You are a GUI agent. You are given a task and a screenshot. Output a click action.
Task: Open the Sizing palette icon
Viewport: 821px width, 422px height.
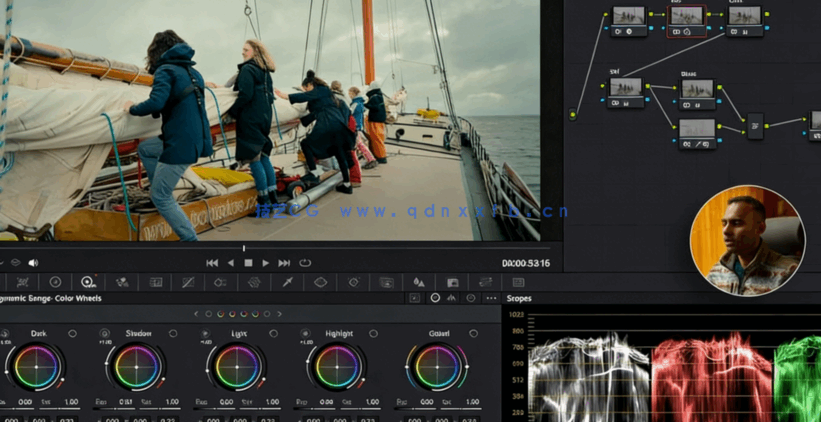tap(486, 283)
